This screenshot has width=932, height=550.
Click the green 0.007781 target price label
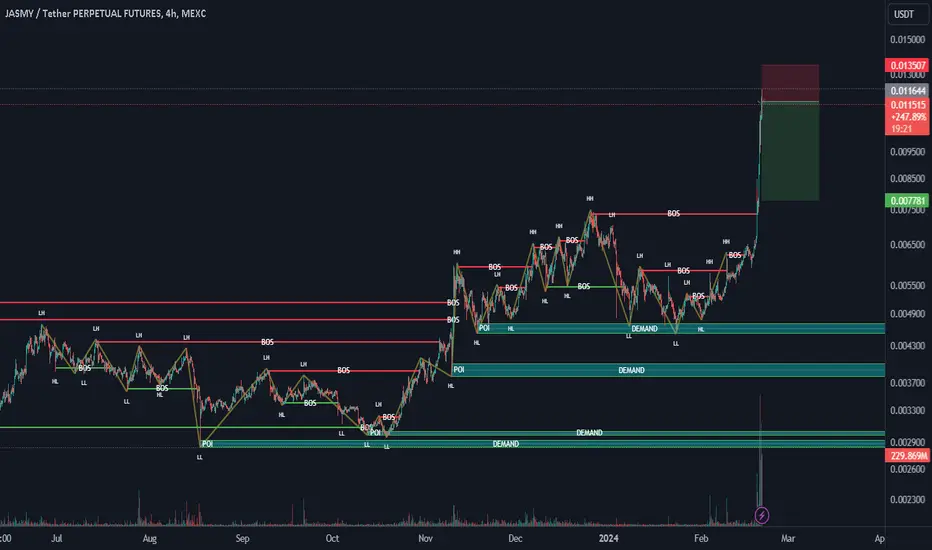pos(907,200)
